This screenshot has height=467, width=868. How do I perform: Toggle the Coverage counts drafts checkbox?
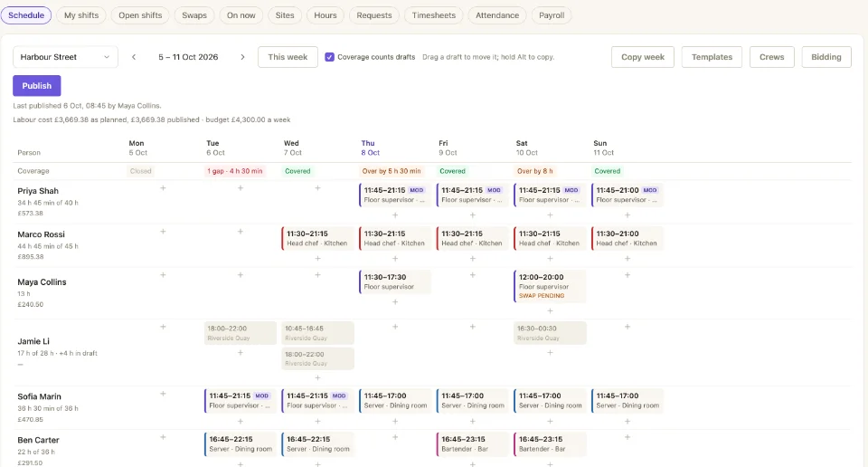click(x=329, y=57)
